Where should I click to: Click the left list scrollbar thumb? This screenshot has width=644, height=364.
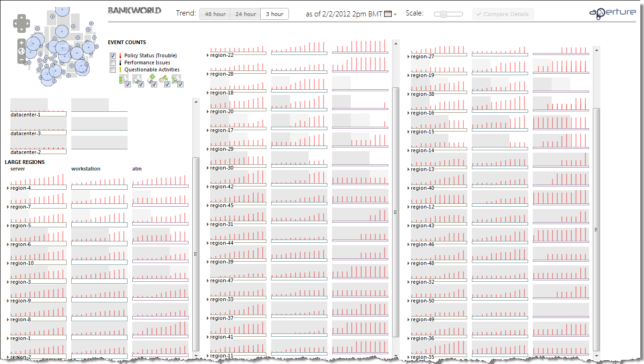click(196, 254)
